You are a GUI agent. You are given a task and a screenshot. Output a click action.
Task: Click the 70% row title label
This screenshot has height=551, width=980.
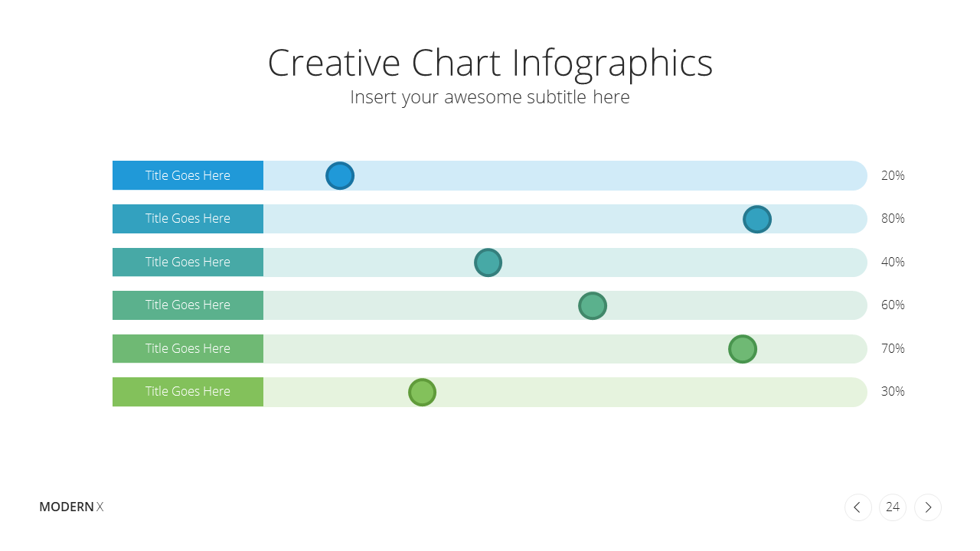tap(188, 348)
